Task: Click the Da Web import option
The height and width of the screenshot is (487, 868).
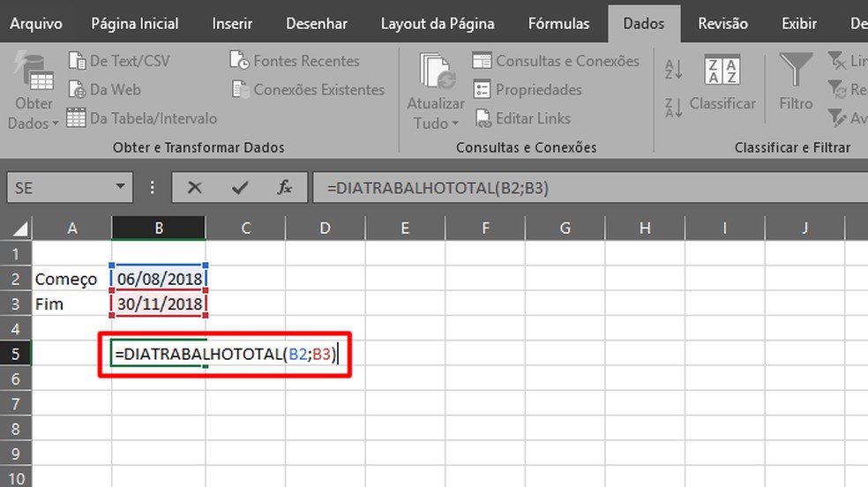Action: (105, 90)
